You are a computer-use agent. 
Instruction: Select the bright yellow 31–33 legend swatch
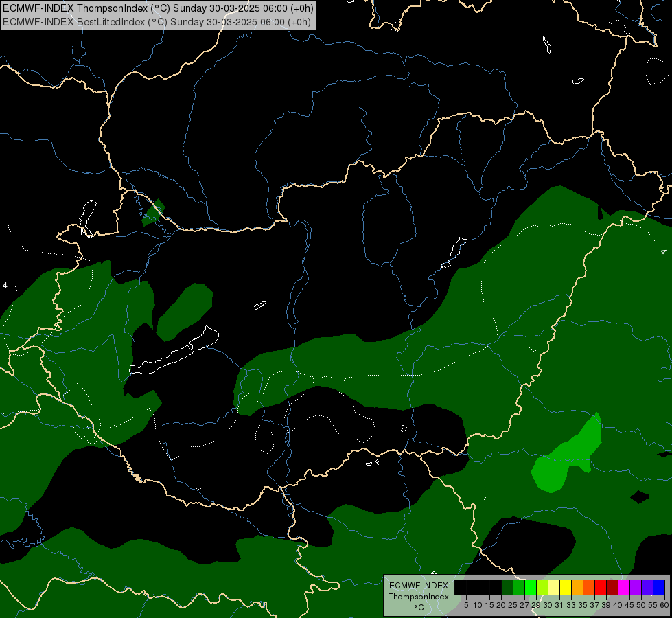(566, 588)
